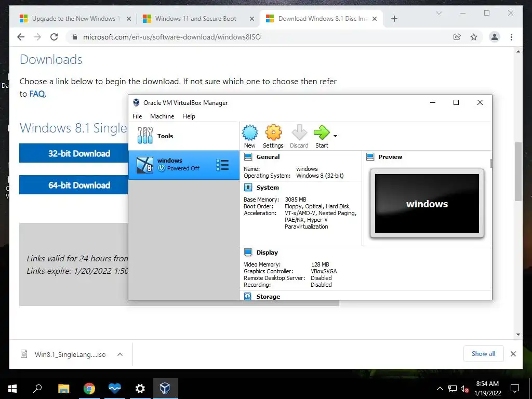Click the General section icon
Image resolution: width=532 pixels, height=399 pixels.
248,157
